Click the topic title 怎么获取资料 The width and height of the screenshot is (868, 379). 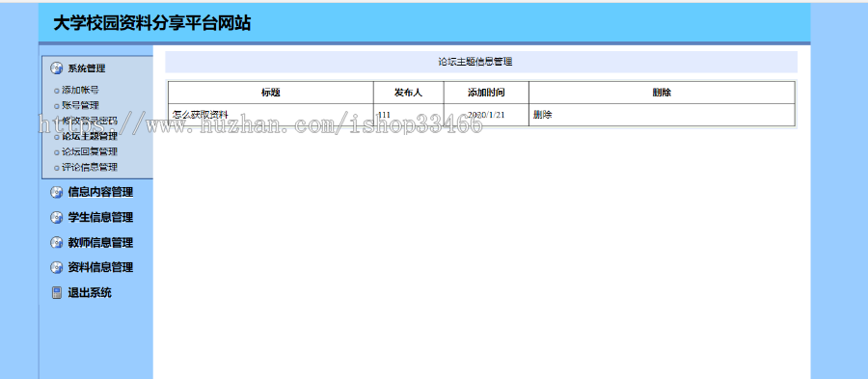[x=201, y=115]
